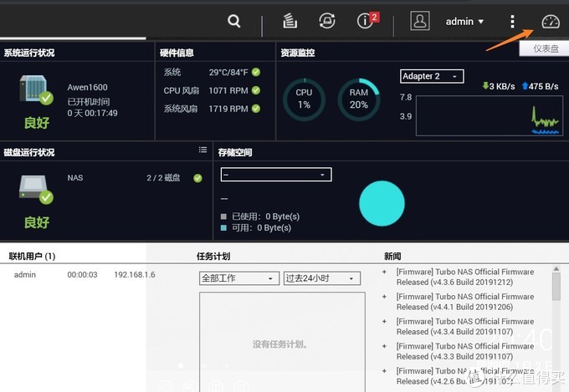This screenshot has width=569, height=392.
Task: Click the 2/2 disks green check
Action: (x=197, y=178)
